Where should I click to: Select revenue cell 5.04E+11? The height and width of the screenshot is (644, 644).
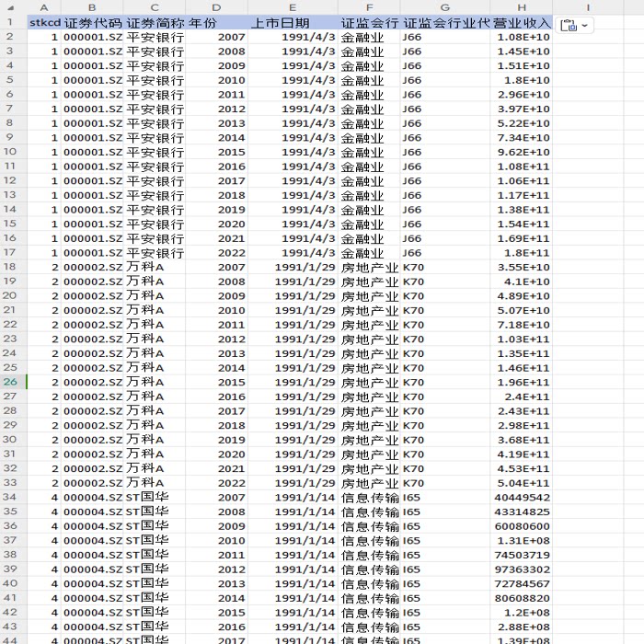point(522,483)
